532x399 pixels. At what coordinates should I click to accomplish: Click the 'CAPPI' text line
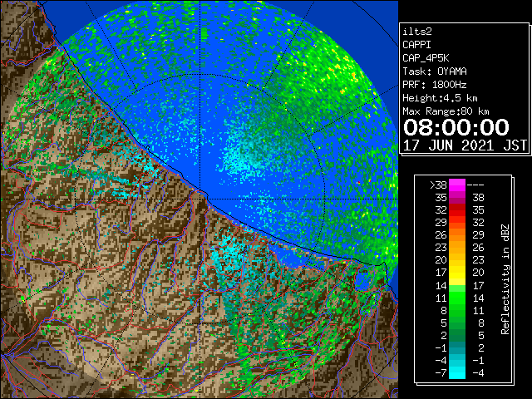coord(416,45)
